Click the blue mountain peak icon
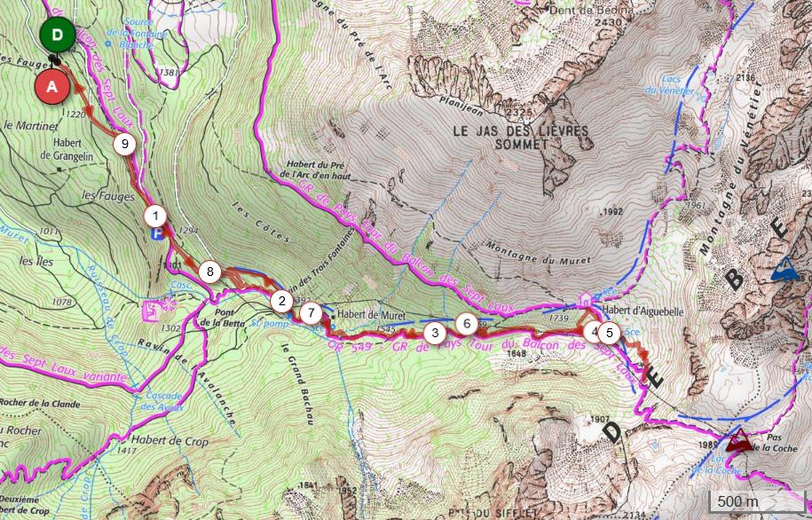Image resolution: width=812 pixels, height=520 pixels. [x=785, y=268]
